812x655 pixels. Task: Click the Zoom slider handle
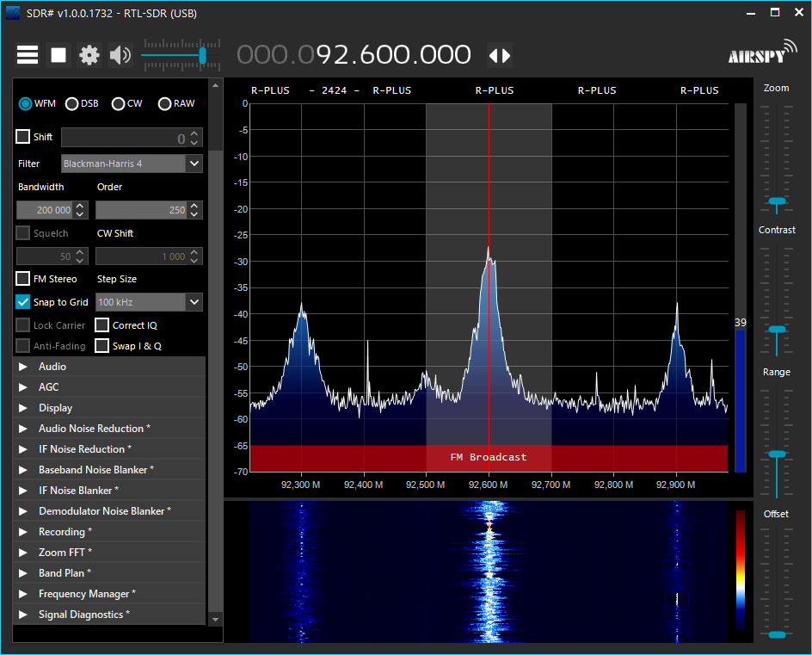coord(777,202)
